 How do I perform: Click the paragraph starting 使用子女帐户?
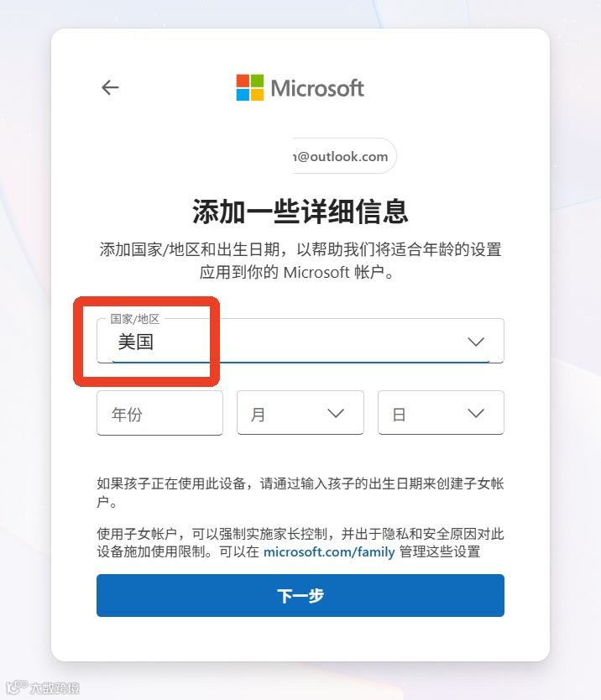pos(300,543)
